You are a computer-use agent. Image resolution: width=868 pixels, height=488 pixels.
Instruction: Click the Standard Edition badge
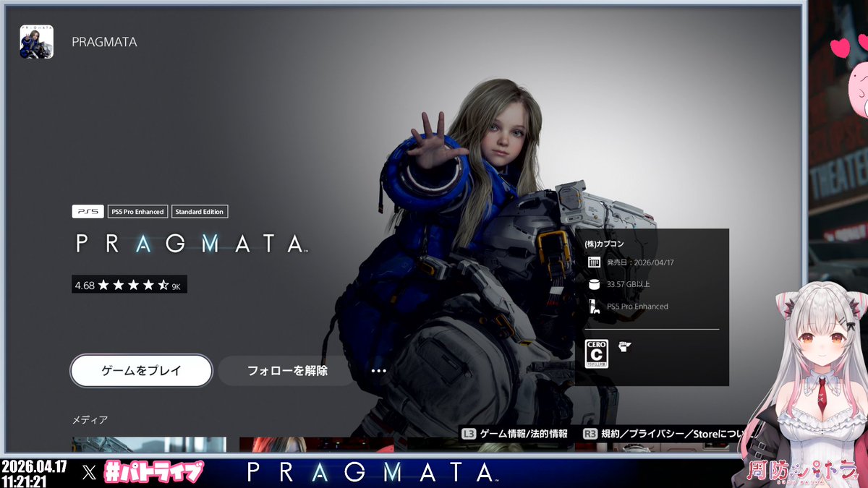(199, 212)
